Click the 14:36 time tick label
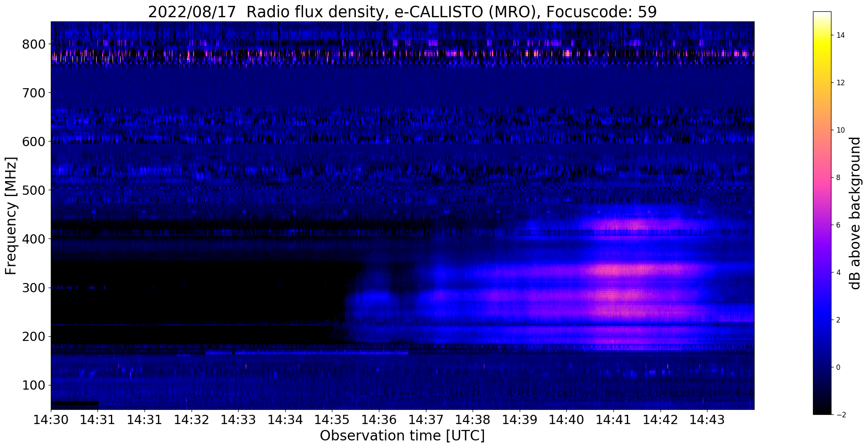 (379, 420)
